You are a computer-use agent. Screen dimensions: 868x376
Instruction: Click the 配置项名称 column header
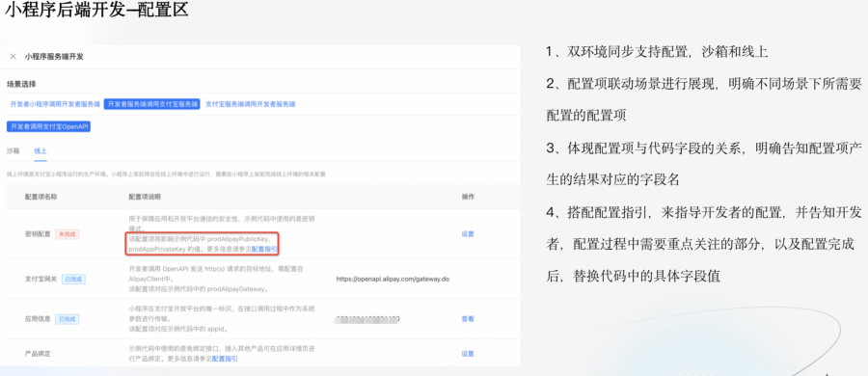[x=41, y=197]
